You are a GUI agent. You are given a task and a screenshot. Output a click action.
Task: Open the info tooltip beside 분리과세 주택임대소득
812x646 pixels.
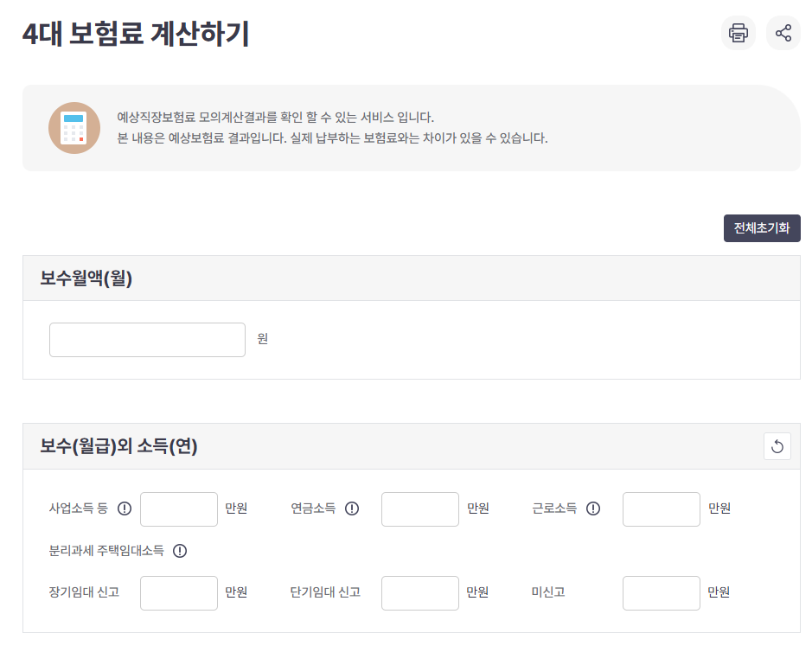coord(179,551)
